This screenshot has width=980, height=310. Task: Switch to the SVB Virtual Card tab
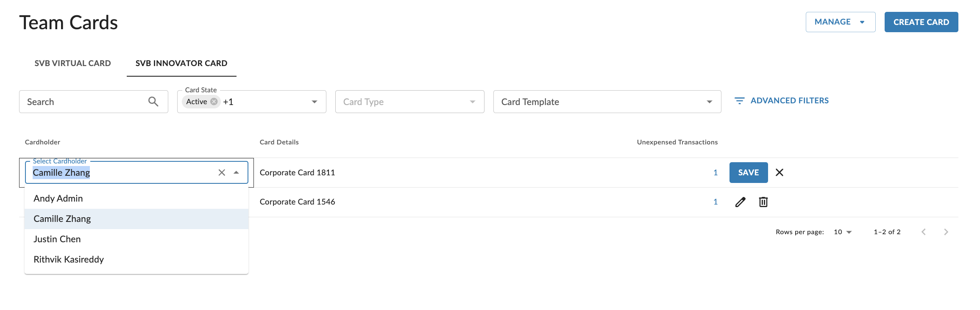pyautogui.click(x=72, y=63)
